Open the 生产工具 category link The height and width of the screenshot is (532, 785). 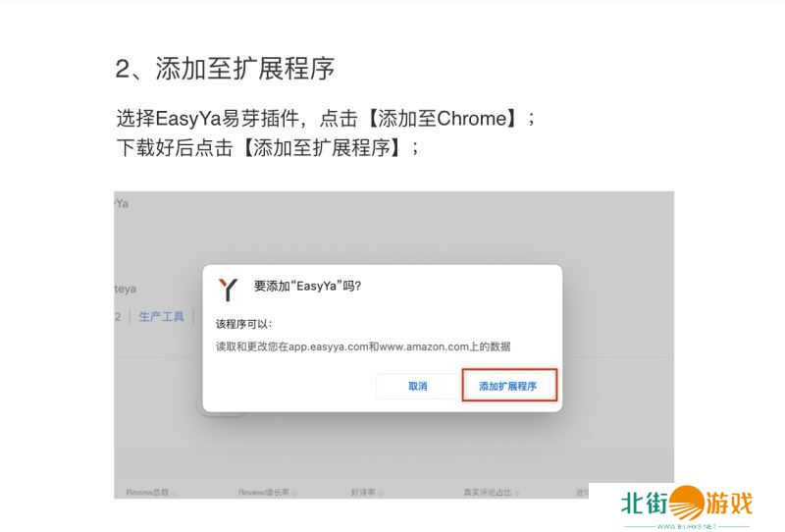161,317
